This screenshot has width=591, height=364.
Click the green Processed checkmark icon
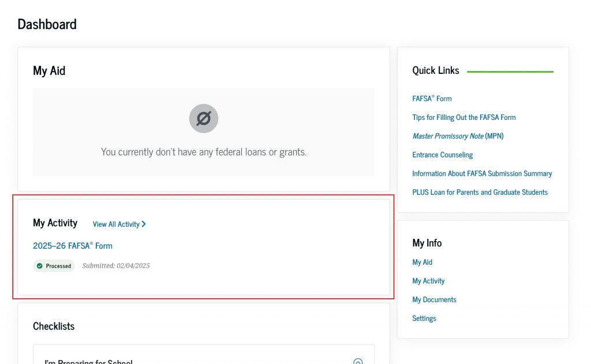[39, 266]
